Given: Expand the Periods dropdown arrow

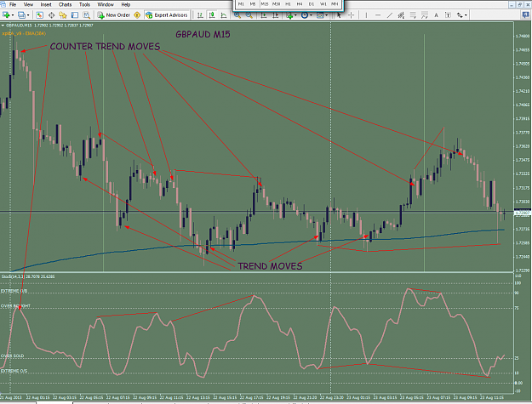Looking at the screenshot, I should (x=312, y=15).
